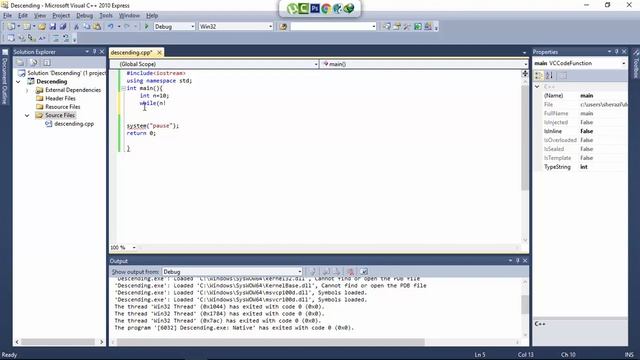The width and height of the screenshot is (640, 360).
Task: Click the Add New Item toolbar icon
Action: (27, 27)
